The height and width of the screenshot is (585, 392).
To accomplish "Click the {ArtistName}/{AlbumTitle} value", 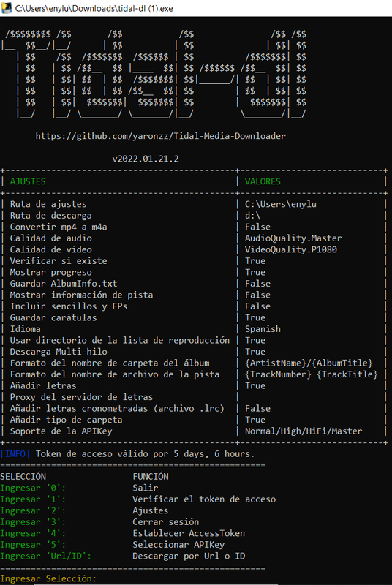I will coord(309,363).
